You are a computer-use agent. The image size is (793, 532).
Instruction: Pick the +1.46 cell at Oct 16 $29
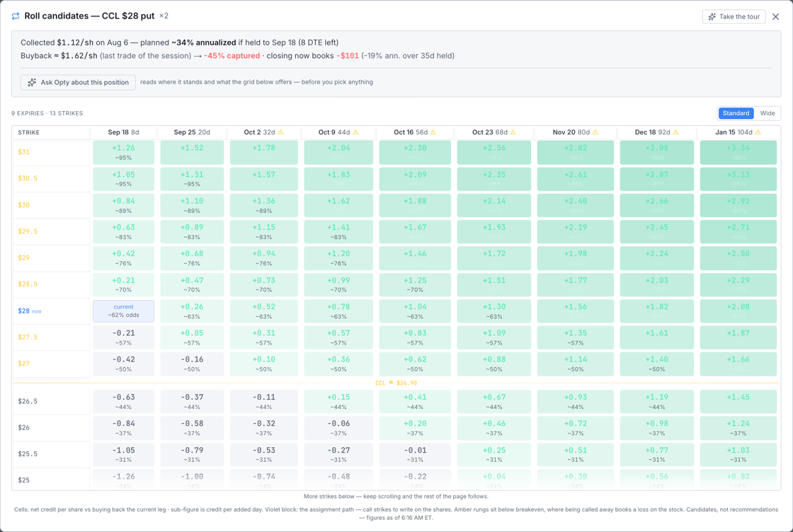[415, 258]
